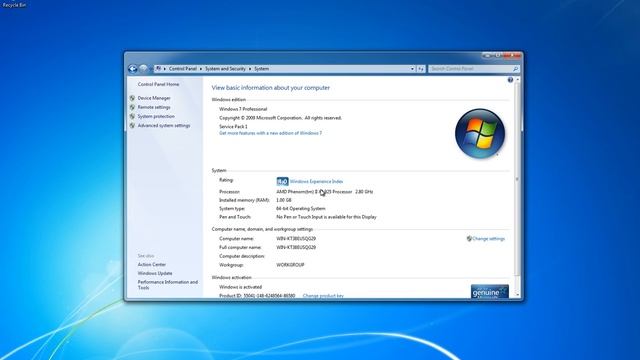
Task: Expand the arrow before Control Panel breadcrumb
Action: (165, 69)
